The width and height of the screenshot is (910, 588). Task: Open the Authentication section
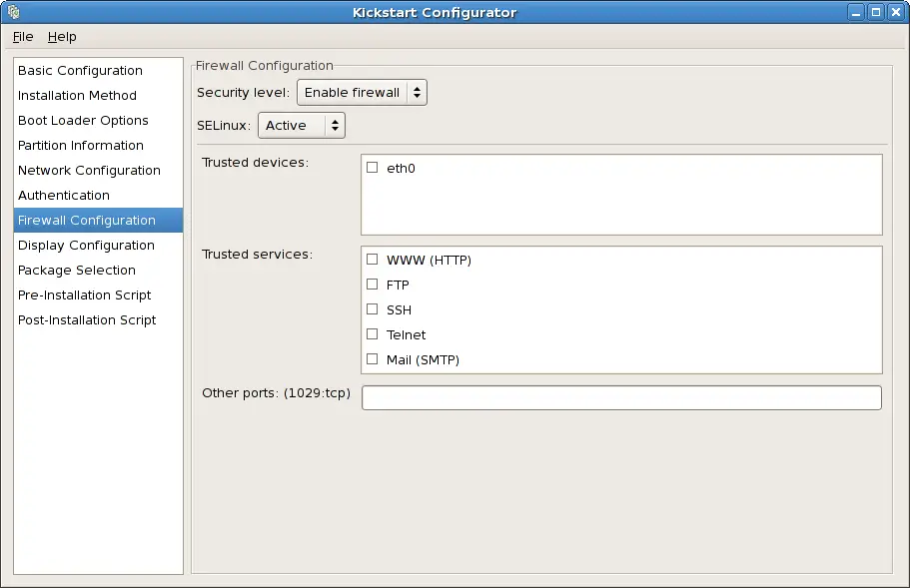pyautogui.click(x=64, y=196)
